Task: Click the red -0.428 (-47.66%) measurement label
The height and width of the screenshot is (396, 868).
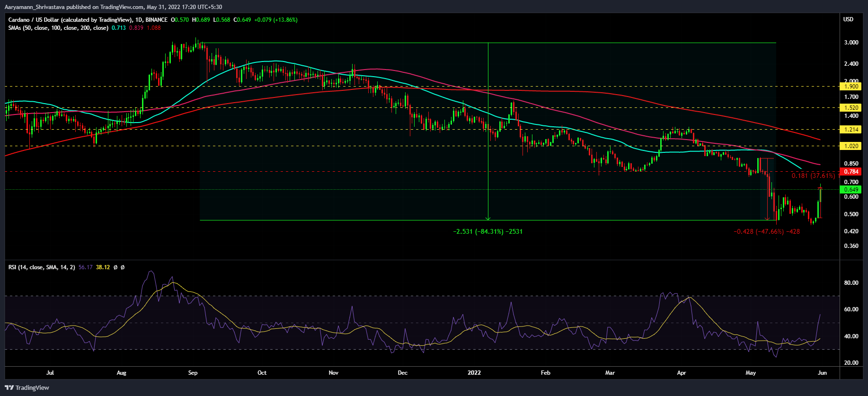Action: coord(767,232)
